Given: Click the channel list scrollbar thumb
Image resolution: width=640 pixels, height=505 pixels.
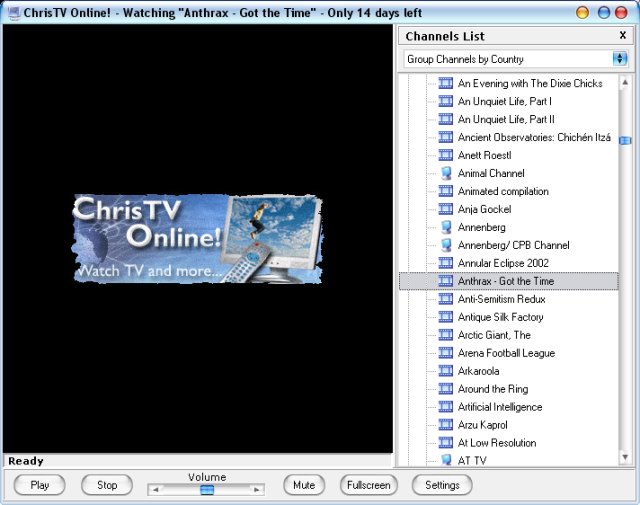Looking at the screenshot, I should (625, 140).
